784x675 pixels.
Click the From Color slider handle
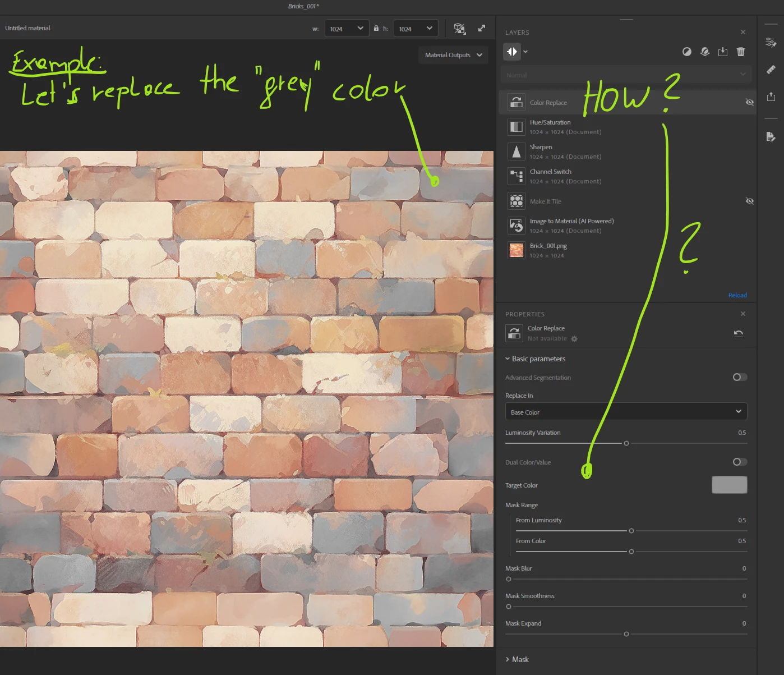coord(631,552)
